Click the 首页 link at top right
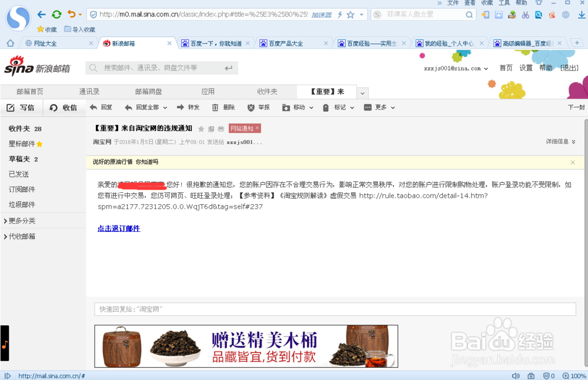The width and height of the screenshot is (588, 380). pyautogui.click(x=506, y=68)
